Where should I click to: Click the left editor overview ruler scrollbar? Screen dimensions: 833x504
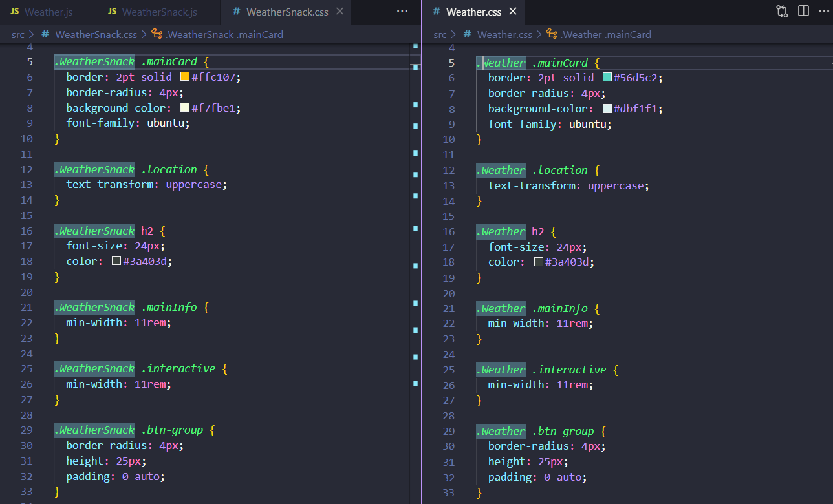pyautogui.click(x=415, y=273)
